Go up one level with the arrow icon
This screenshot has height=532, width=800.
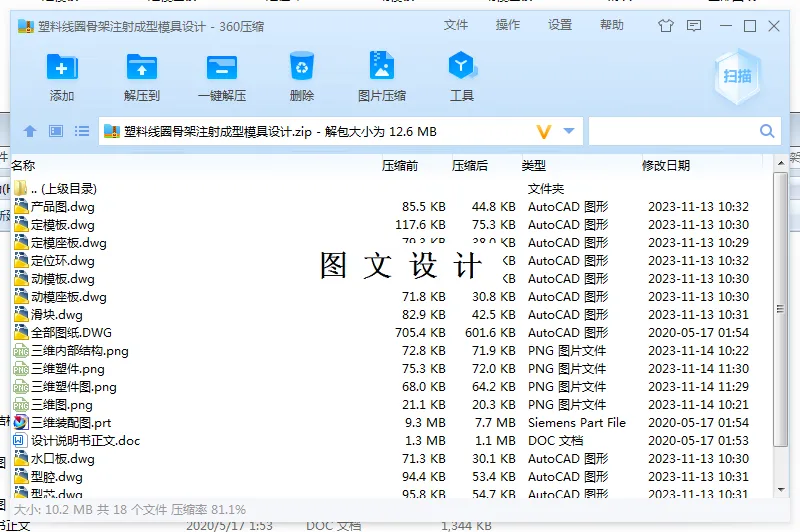click(x=30, y=131)
